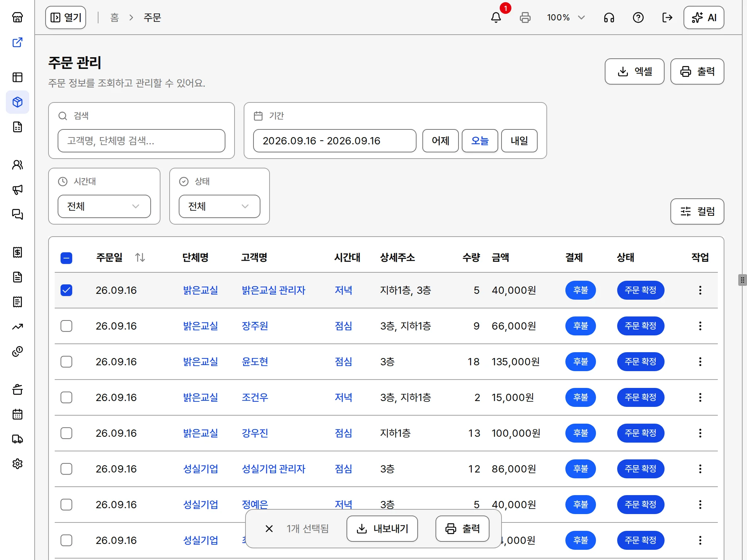Viewport: 747px width, 560px height.
Task: Click the 엑셀 download button
Action: 635,71
